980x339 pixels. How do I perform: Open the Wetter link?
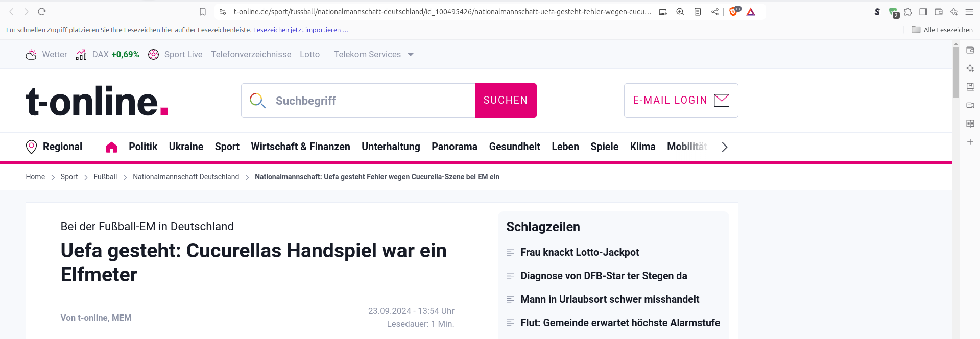click(46, 54)
